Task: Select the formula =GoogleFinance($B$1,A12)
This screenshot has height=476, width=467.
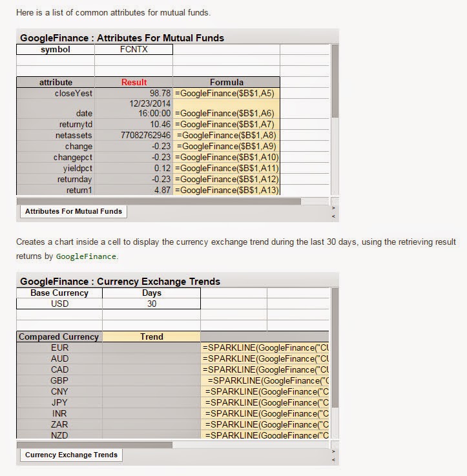Action: click(227, 179)
